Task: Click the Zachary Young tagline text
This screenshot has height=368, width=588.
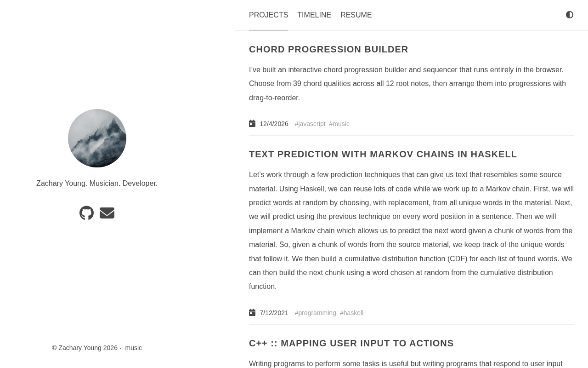Action: [97, 183]
